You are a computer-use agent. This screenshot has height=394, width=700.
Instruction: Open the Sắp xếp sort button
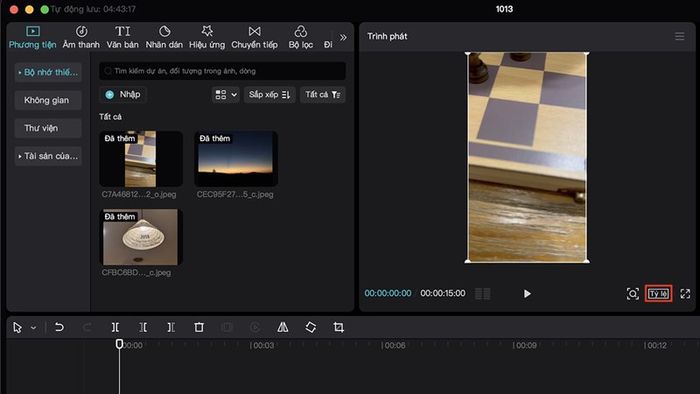270,95
